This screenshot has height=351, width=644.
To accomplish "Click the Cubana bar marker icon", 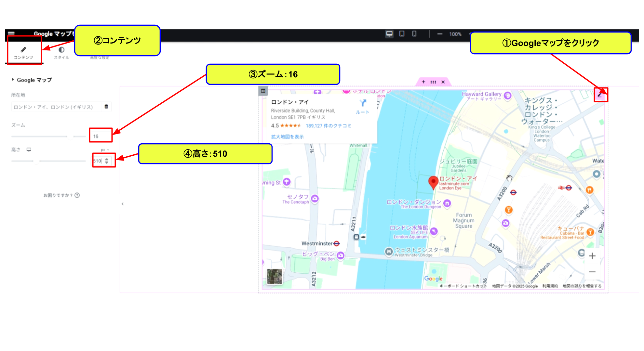I will coord(590,232).
